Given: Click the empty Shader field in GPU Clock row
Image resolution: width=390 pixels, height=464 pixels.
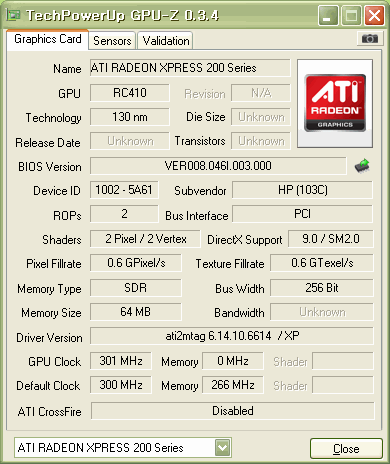Looking at the screenshot, I should [x=343, y=361].
